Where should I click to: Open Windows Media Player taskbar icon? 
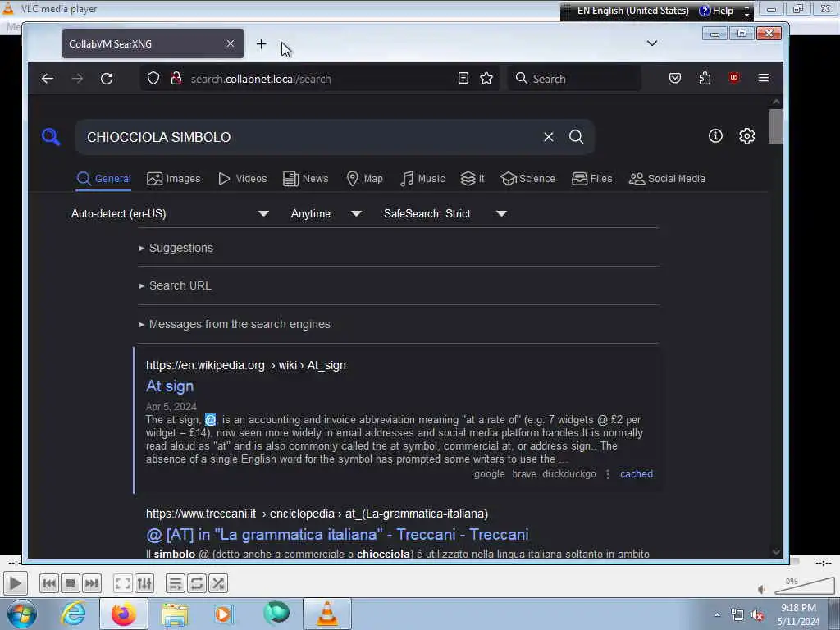click(x=223, y=614)
